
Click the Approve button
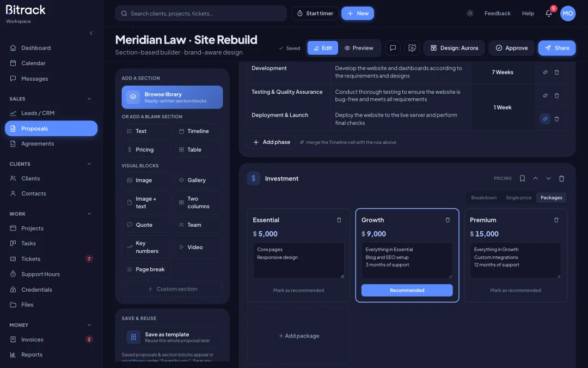click(x=511, y=48)
